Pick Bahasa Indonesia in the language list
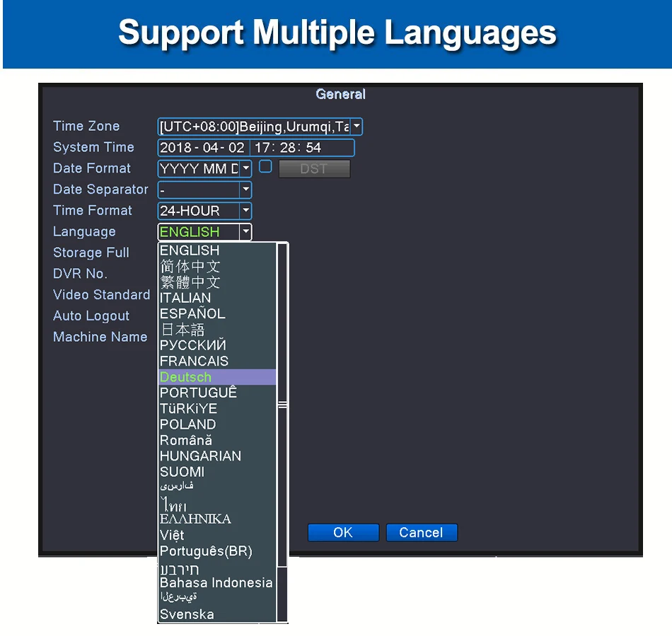This screenshot has height=636, width=672. (217, 583)
